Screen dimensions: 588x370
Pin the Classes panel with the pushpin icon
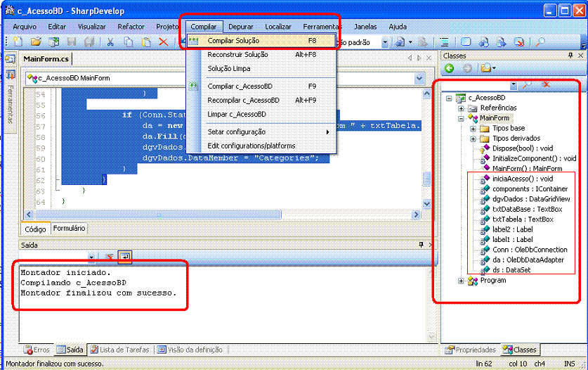point(570,56)
